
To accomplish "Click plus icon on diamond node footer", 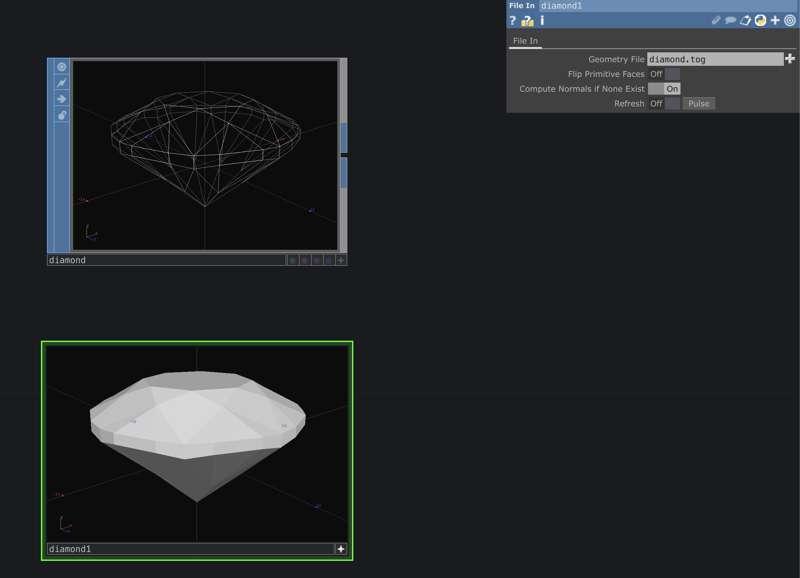I will 341,260.
